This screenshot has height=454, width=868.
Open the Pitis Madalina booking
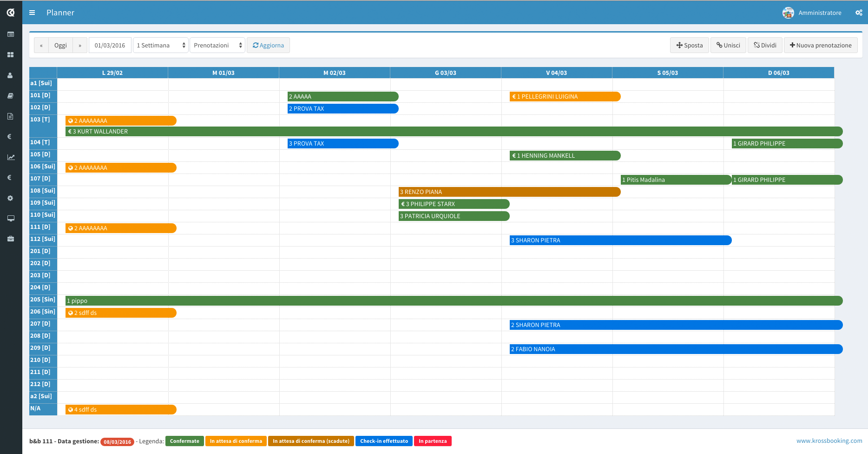(676, 180)
